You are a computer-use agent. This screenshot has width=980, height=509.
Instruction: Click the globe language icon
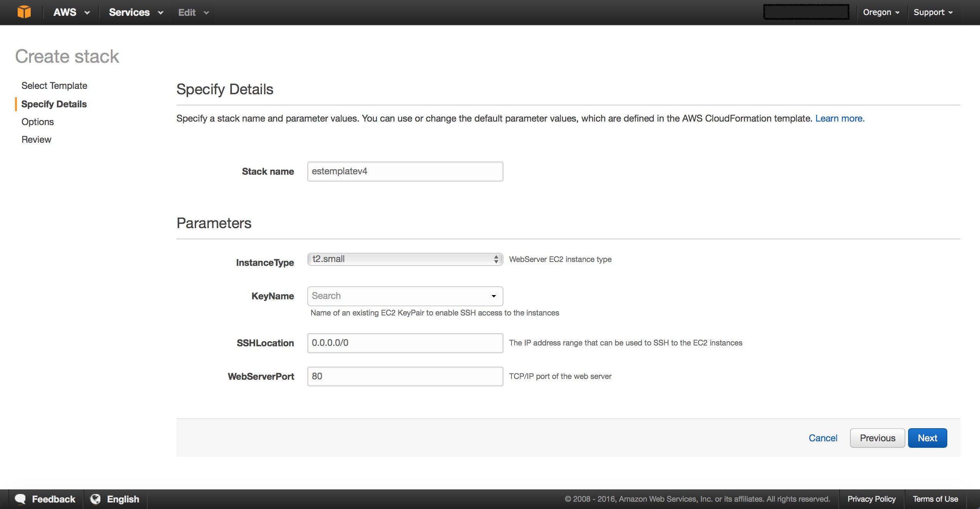[x=95, y=499]
